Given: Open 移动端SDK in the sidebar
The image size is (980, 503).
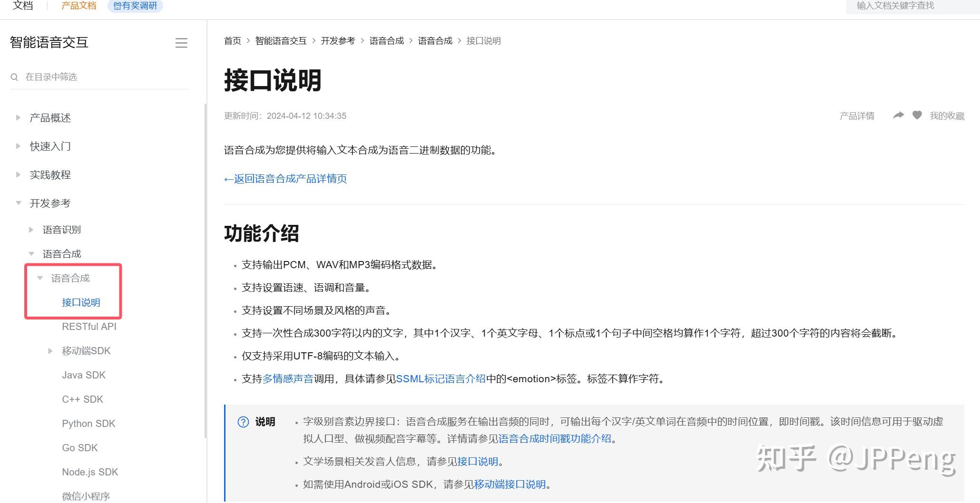Looking at the screenshot, I should [86, 351].
